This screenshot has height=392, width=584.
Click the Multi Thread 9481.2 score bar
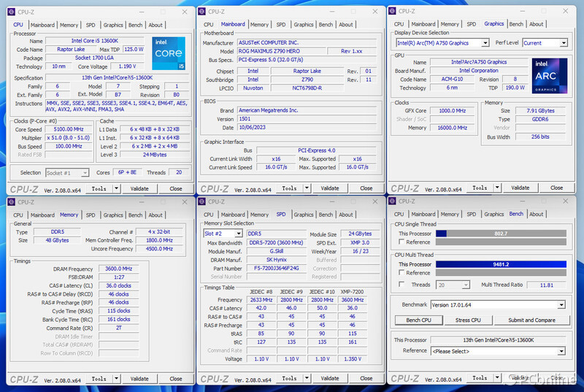point(501,264)
